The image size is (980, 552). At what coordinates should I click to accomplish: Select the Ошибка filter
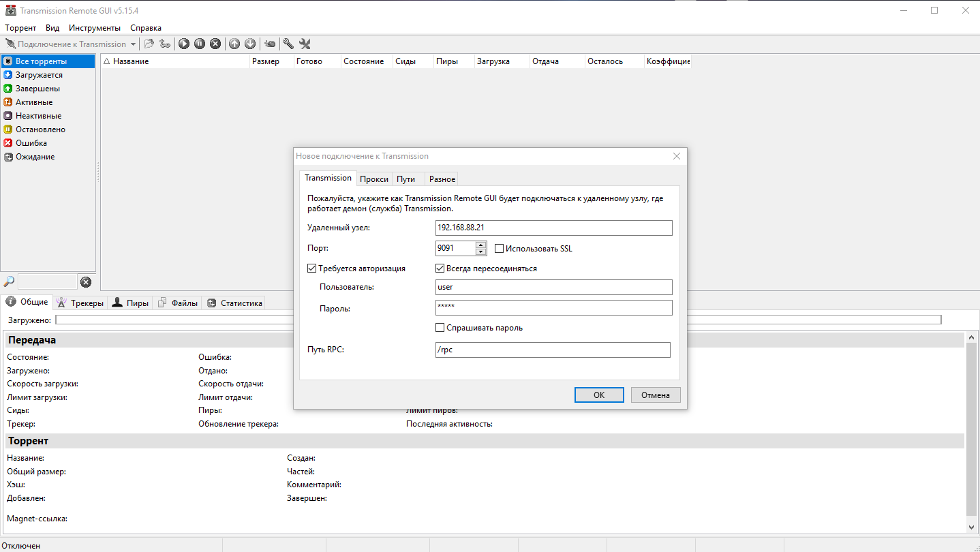point(48,143)
